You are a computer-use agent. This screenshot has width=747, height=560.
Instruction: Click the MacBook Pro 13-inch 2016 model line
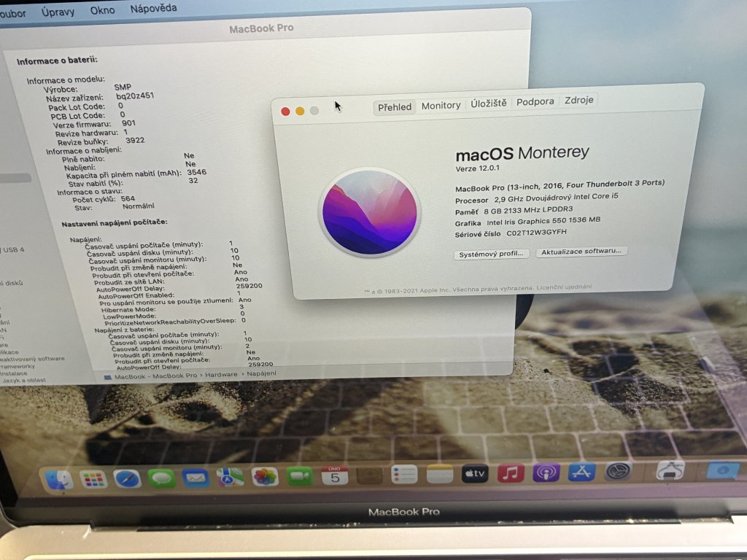coord(560,185)
